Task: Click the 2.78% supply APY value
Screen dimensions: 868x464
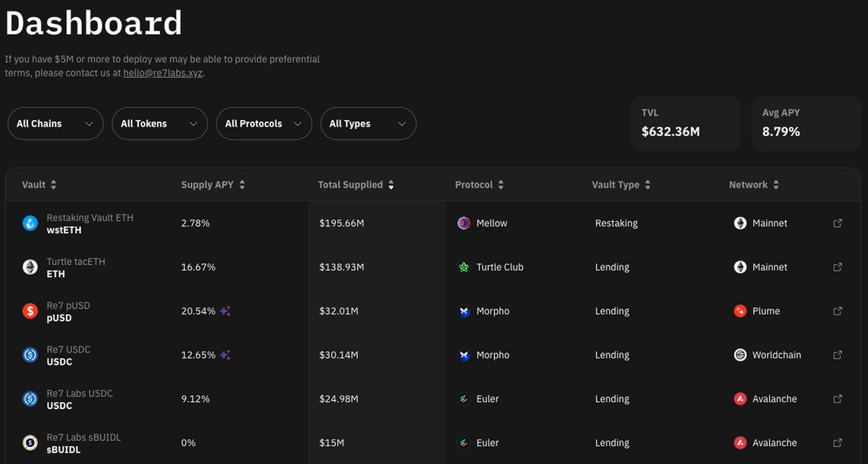Action: coord(195,223)
